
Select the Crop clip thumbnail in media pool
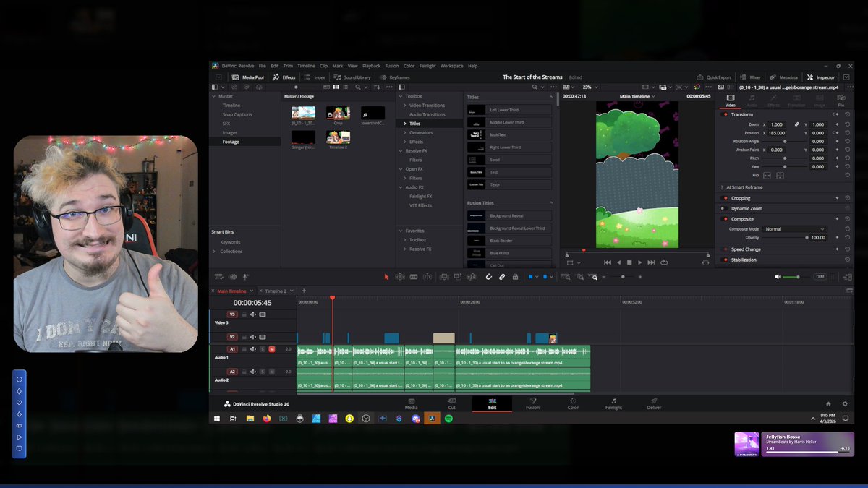pyautogui.click(x=338, y=114)
